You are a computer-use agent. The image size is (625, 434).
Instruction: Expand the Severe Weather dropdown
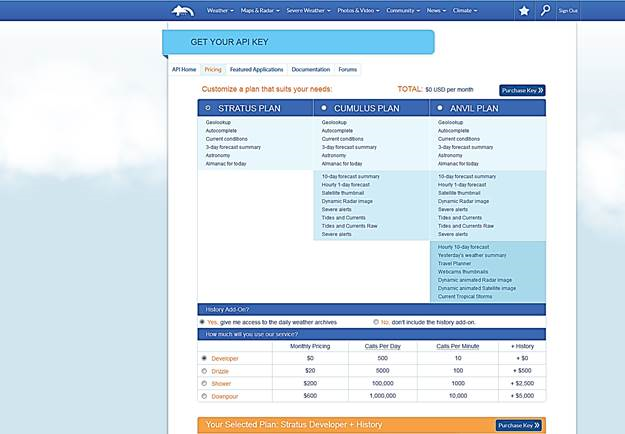pos(309,11)
